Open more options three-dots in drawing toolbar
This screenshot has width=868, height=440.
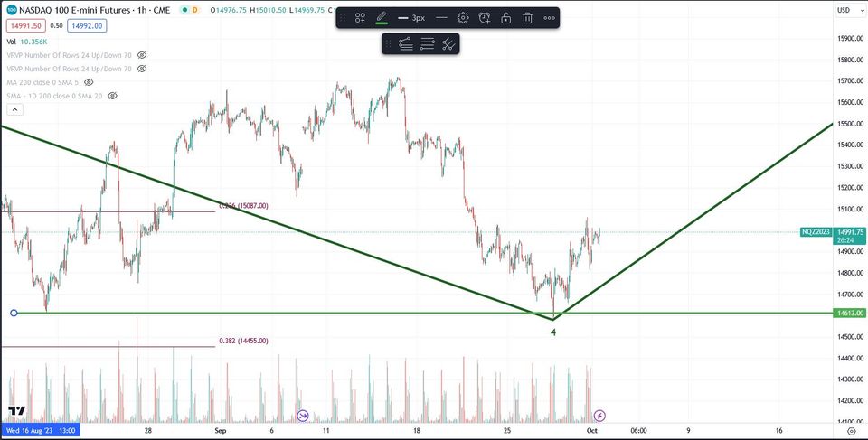[549, 18]
